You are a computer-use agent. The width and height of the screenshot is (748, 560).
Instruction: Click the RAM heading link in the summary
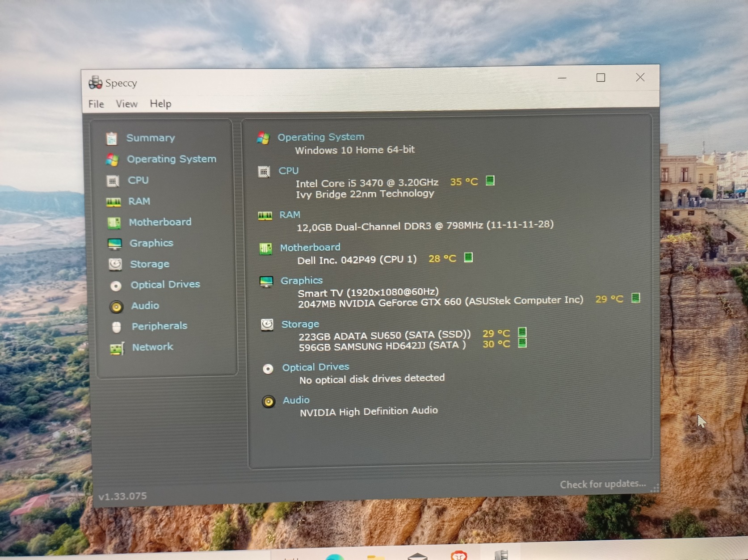tap(290, 215)
